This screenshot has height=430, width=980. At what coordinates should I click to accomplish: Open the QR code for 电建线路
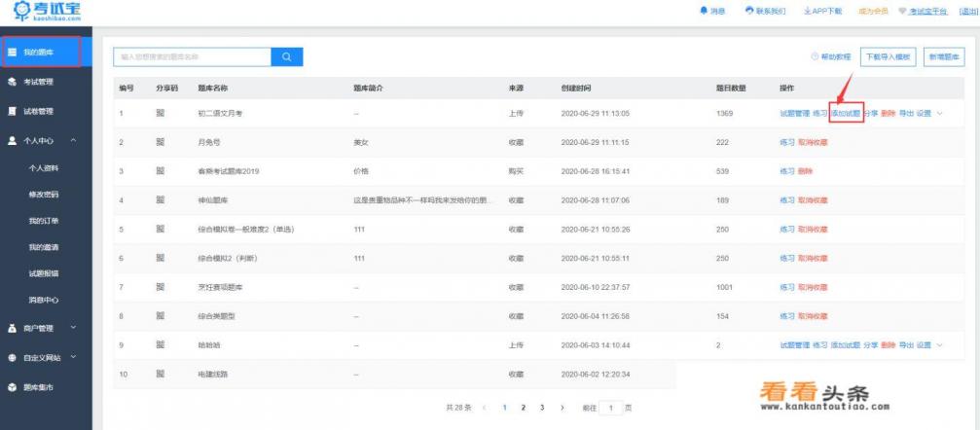160,375
